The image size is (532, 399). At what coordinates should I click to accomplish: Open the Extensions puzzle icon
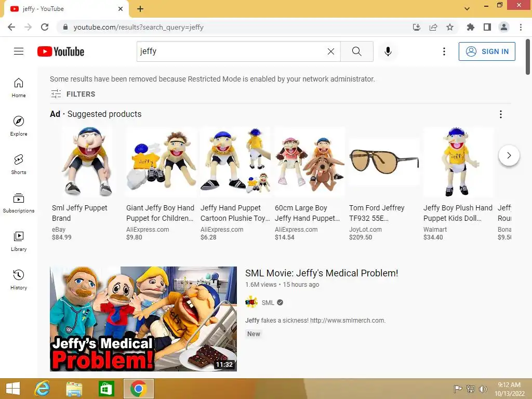470,27
